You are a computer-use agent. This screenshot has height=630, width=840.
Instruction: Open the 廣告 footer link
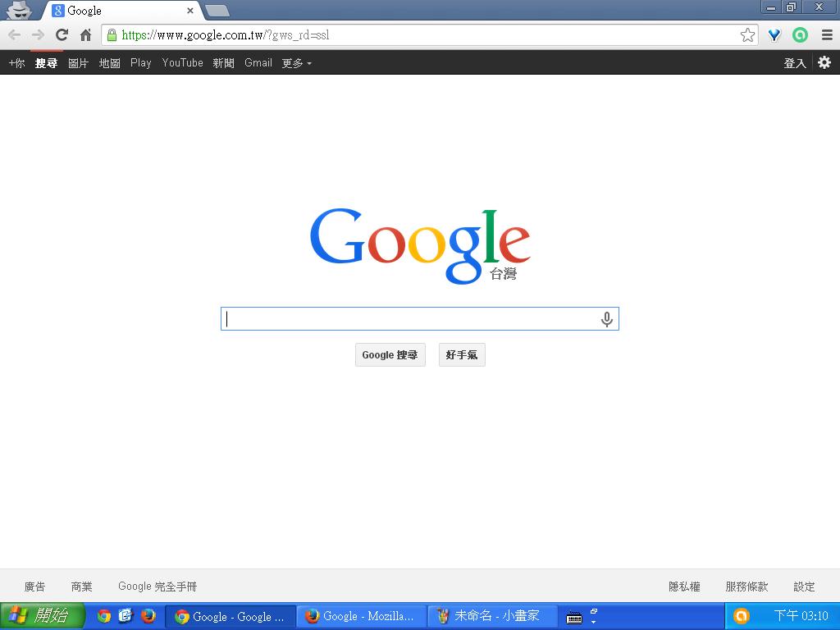(34, 587)
